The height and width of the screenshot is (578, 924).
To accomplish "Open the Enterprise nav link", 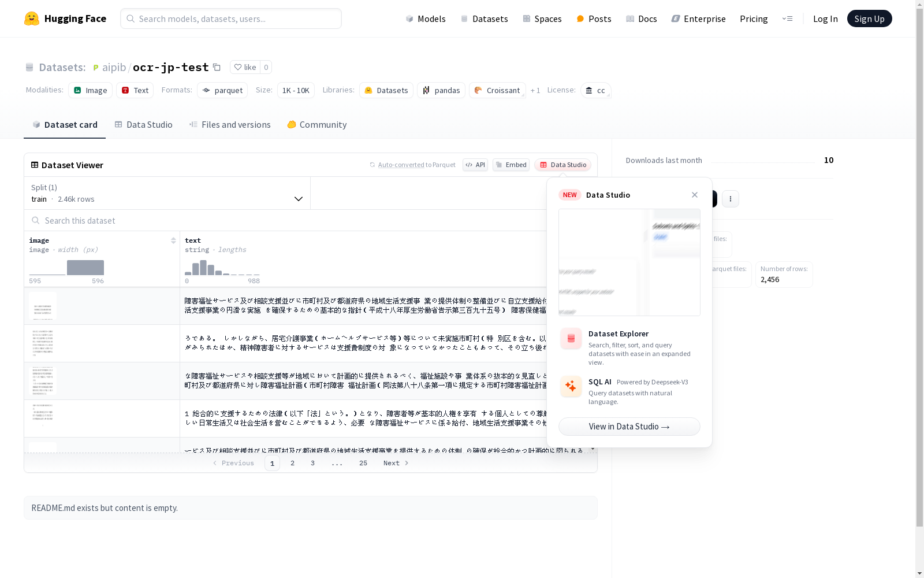I will click(x=699, y=18).
